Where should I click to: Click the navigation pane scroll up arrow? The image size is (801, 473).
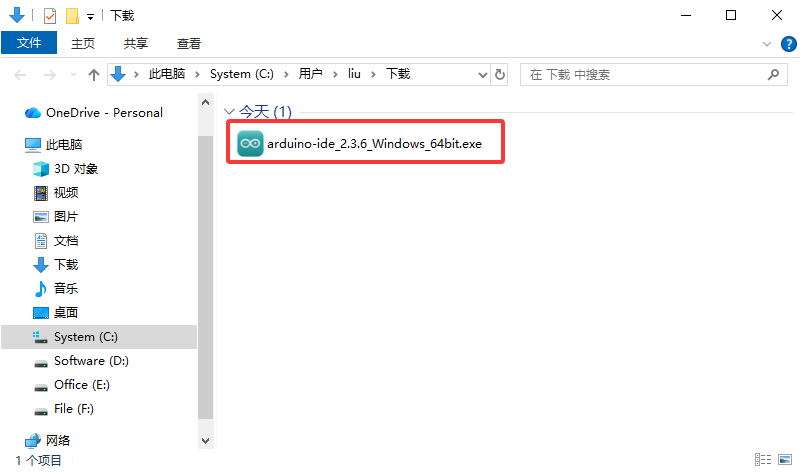[205, 102]
